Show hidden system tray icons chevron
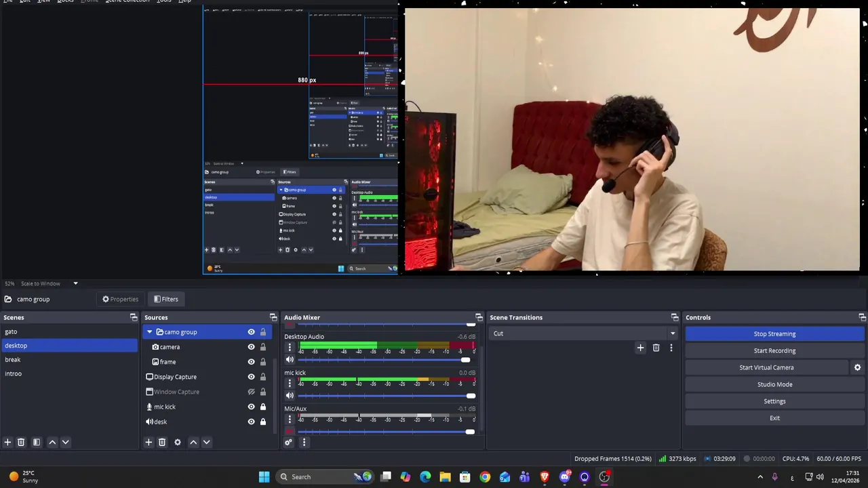This screenshot has width=868, height=488. pyautogui.click(x=760, y=477)
